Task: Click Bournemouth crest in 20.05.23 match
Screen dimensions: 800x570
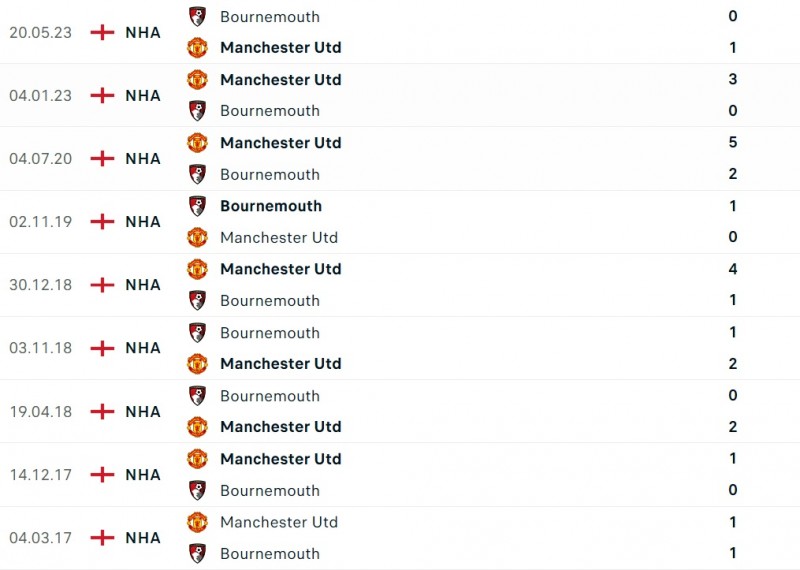Action: [197, 16]
